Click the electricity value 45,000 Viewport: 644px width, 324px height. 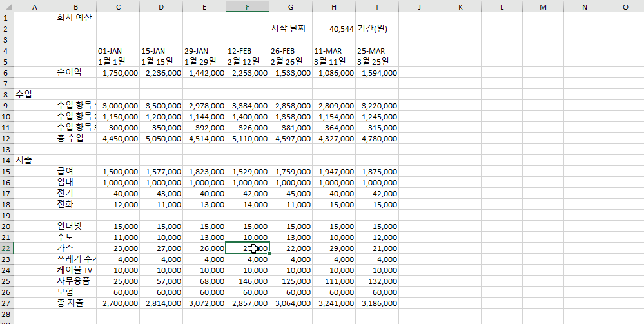[291, 193]
